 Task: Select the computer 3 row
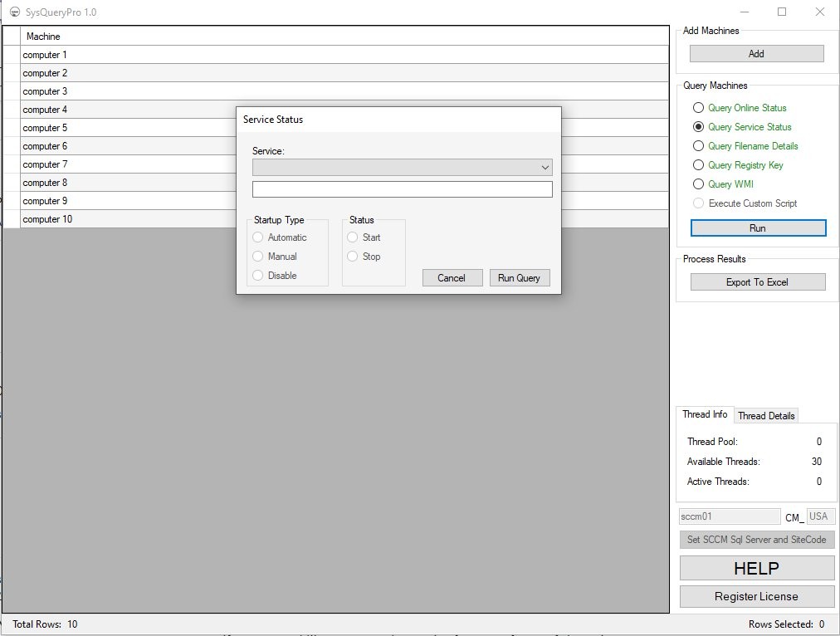point(344,91)
